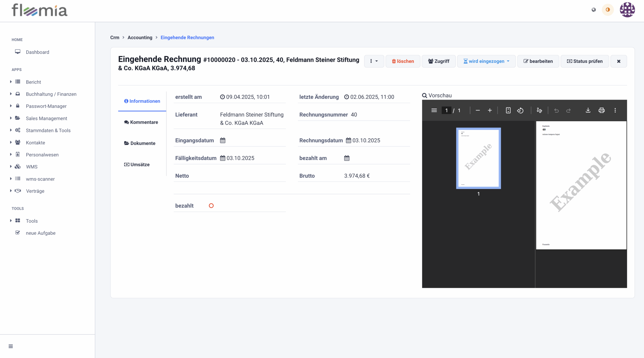
Task: Open the wird eingezogen status dropdown
Action: pos(486,61)
